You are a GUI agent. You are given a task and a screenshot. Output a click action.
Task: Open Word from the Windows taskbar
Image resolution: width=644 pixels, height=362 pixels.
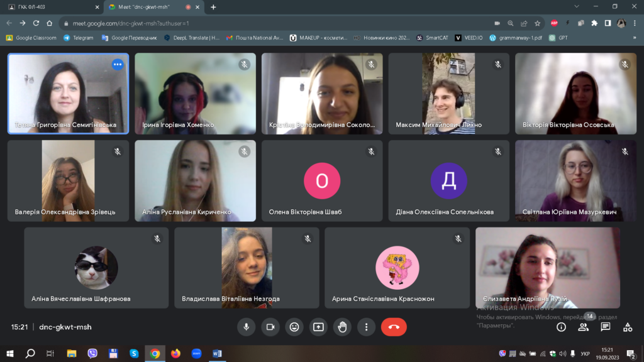[x=217, y=353]
